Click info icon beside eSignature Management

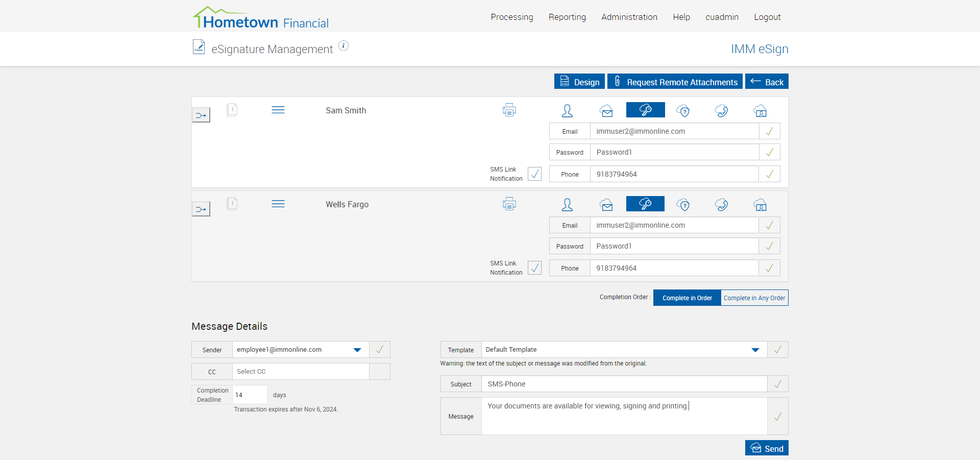[x=344, y=46]
